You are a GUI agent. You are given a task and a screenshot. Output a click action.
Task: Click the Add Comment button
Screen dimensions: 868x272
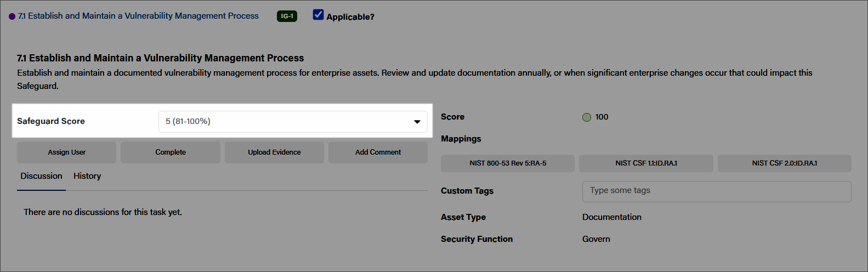pyautogui.click(x=378, y=152)
